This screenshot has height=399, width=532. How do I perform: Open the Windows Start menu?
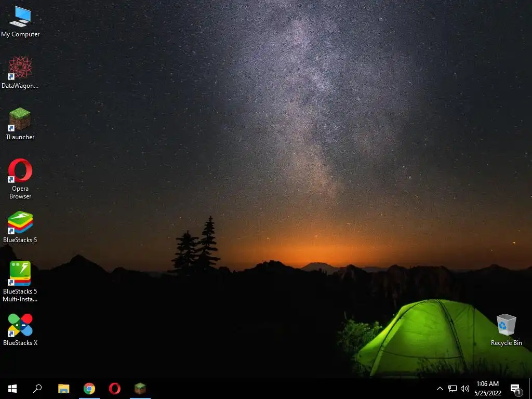(12, 389)
